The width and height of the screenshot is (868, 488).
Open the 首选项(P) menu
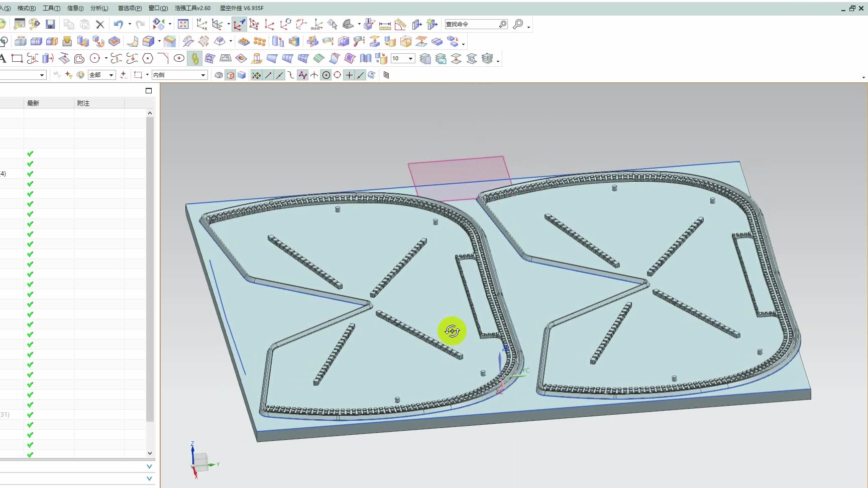point(130,8)
